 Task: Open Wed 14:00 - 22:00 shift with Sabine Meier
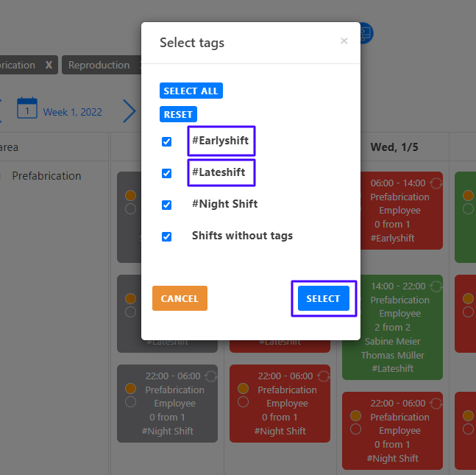(x=392, y=327)
